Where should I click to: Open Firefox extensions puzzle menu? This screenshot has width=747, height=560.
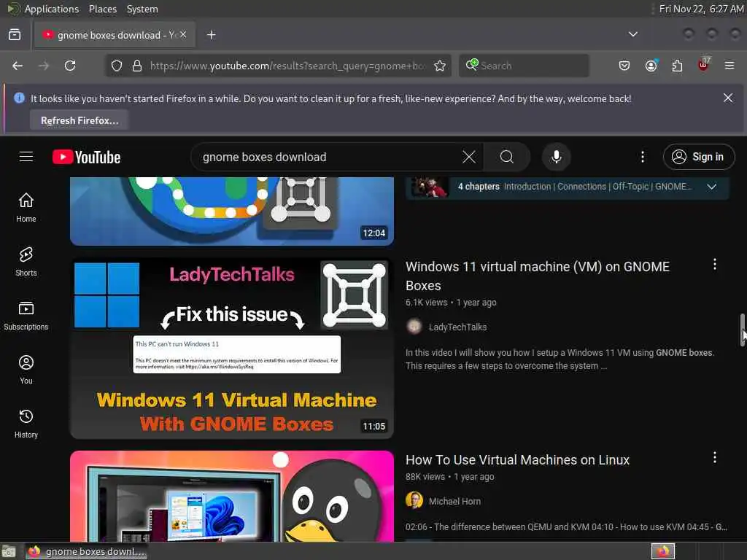coord(677,66)
